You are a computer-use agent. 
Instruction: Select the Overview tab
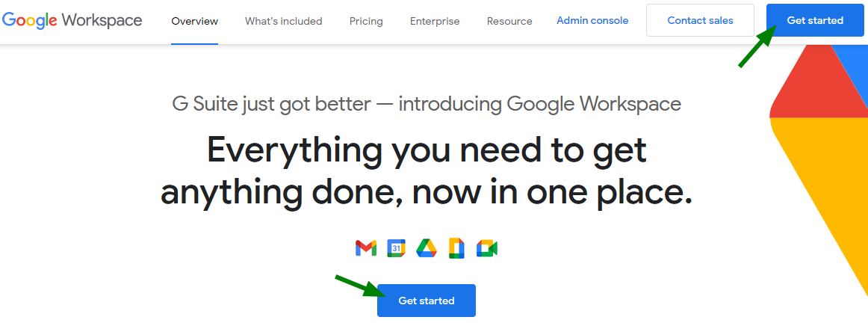(x=195, y=21)
